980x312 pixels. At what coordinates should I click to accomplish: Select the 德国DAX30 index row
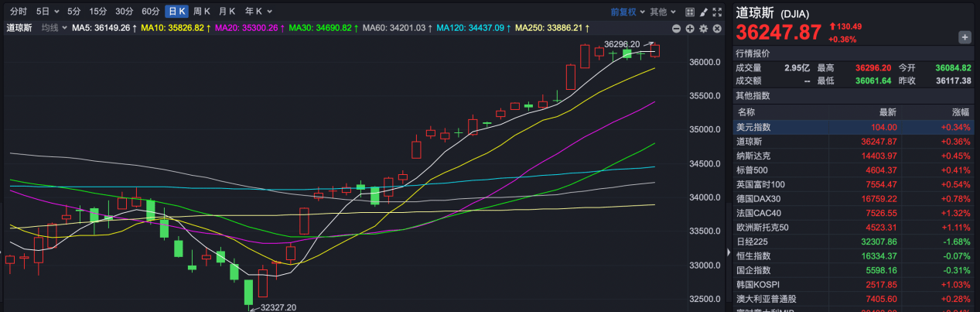coord(855,199)
